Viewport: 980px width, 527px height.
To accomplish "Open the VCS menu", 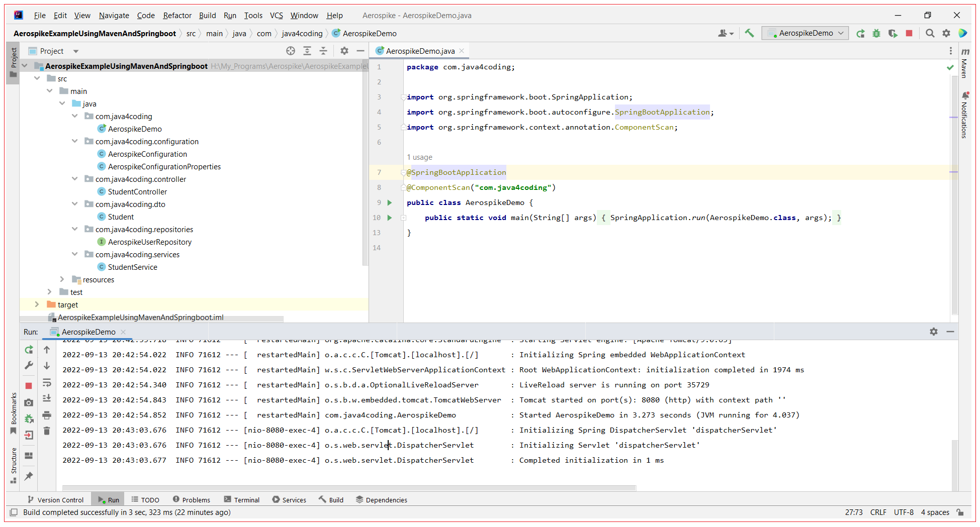I will 277,16.
